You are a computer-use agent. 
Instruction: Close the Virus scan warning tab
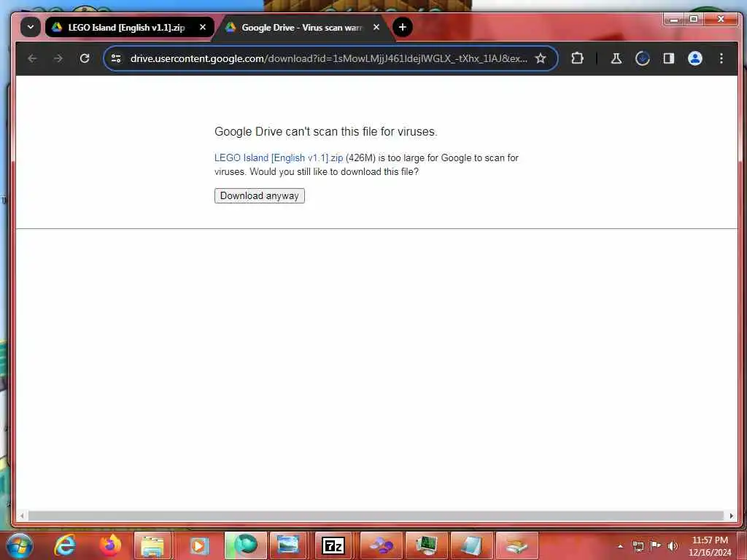point(376,27)
